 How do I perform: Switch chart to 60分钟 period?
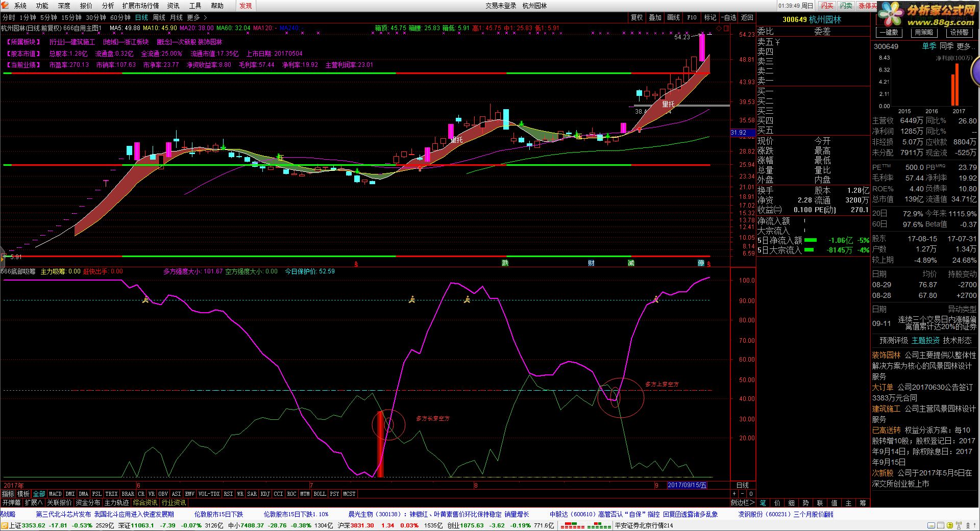coord(120,17)
